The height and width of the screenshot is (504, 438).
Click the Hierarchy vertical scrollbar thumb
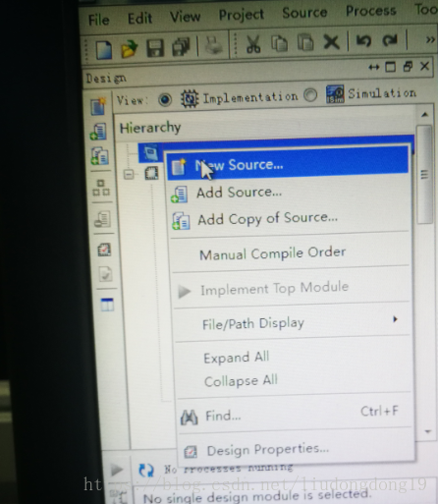[x=424, y=175]
